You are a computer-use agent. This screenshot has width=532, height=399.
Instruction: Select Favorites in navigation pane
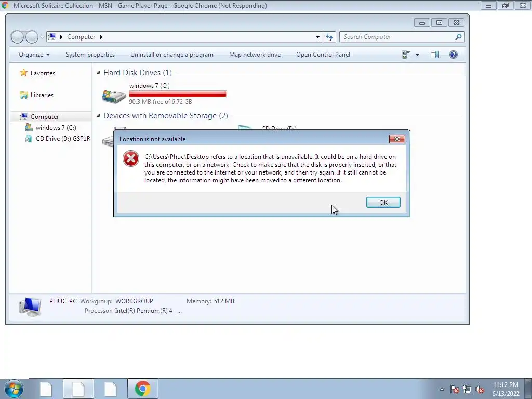43,73
